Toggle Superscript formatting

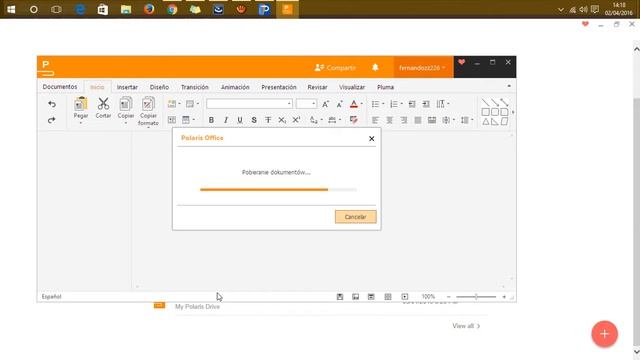pos(296,120)
